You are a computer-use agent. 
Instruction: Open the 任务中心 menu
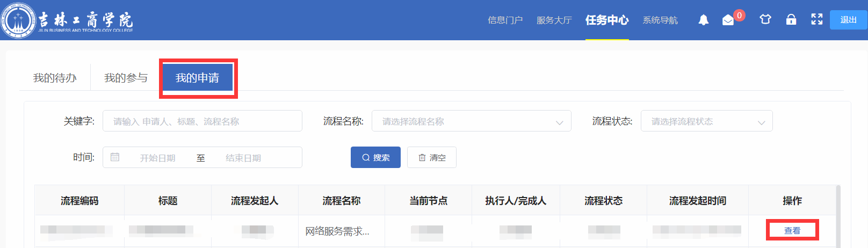pyautogui.click(x=607, y=20)
